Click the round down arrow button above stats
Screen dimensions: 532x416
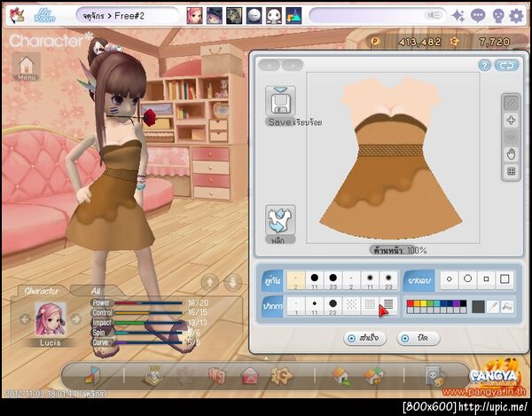point(233,282)
